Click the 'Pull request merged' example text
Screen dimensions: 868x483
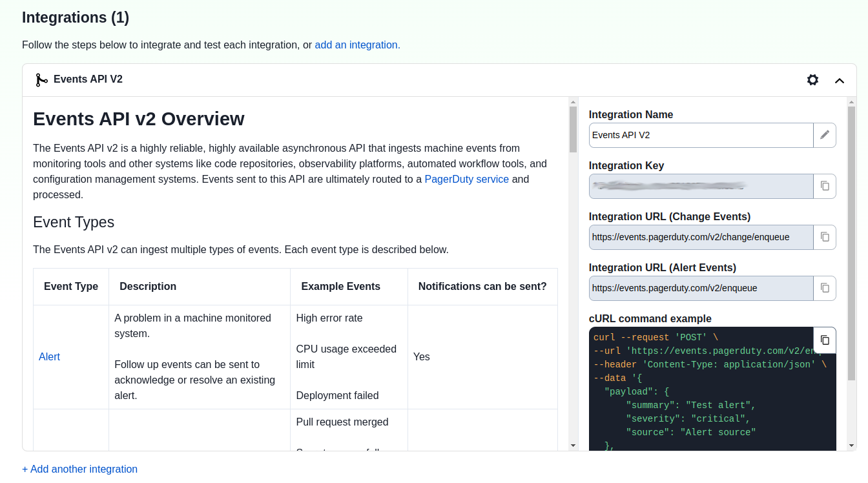(x=342, y=422)
